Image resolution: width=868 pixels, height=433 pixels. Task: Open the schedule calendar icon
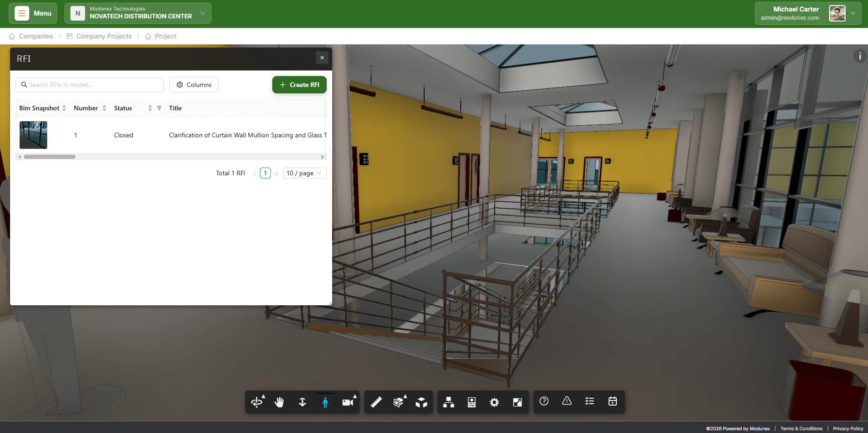(612, 401)
